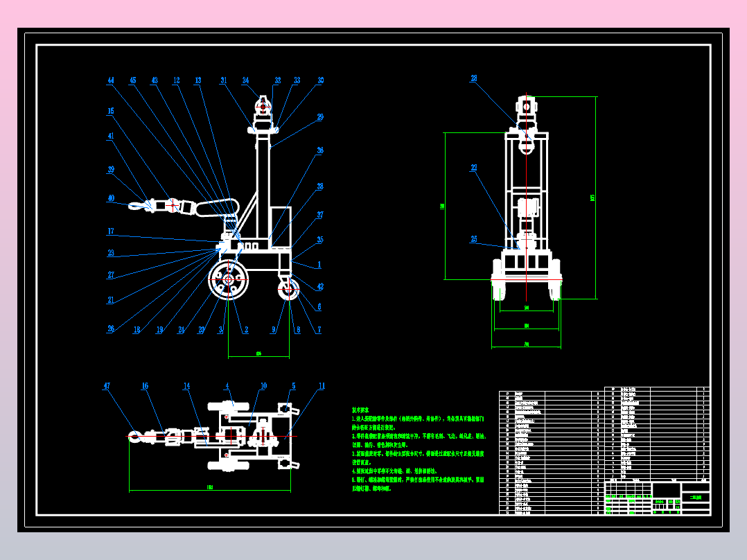Click part callout number 41
The width and height of the screenshot is (747, 560).
tap(111, 137)
